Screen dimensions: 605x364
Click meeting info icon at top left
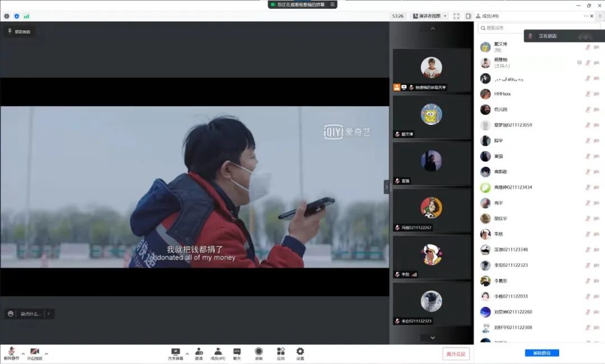click(7, 16)
